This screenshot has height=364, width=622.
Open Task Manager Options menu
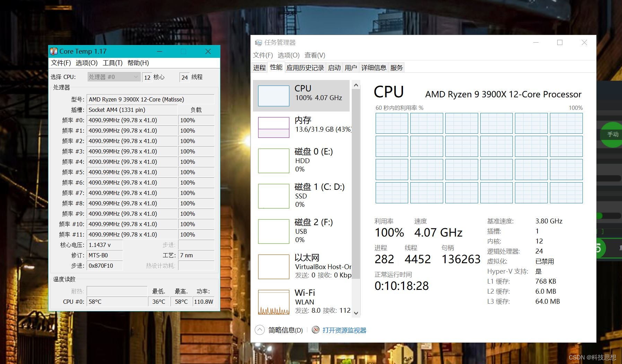point(289,55)
